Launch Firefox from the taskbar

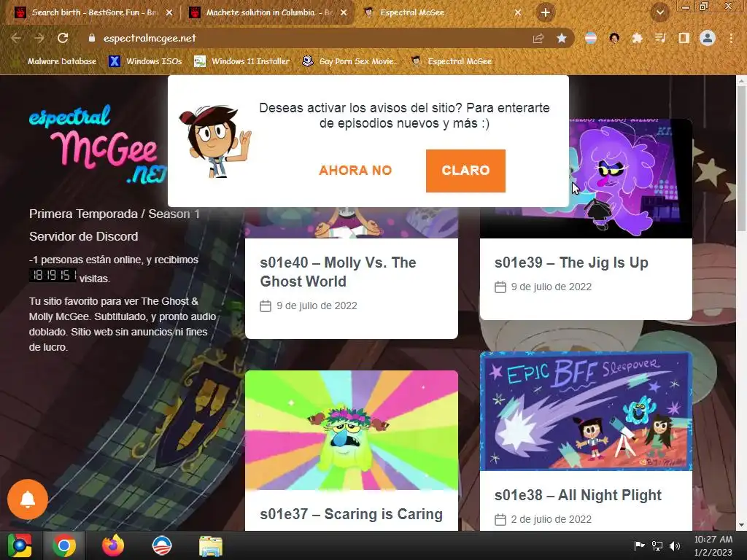point(113,545)
